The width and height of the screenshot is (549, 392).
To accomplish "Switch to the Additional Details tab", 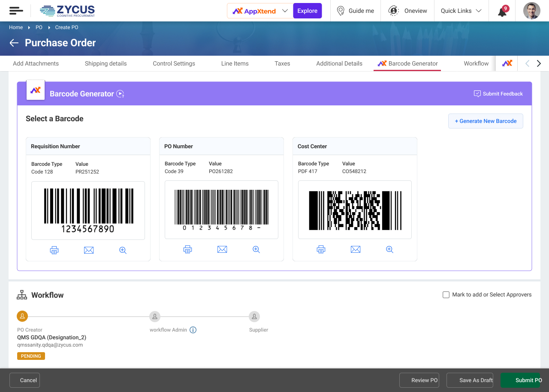I will [x=339, y=63].
